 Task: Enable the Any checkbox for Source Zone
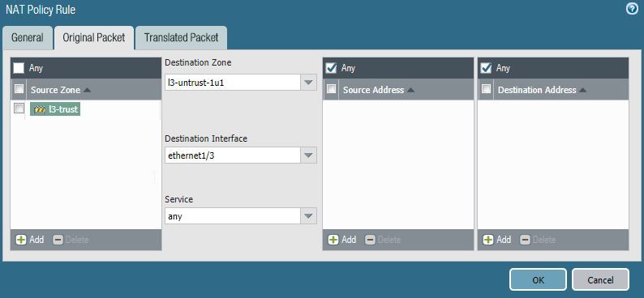pos(19,68)
